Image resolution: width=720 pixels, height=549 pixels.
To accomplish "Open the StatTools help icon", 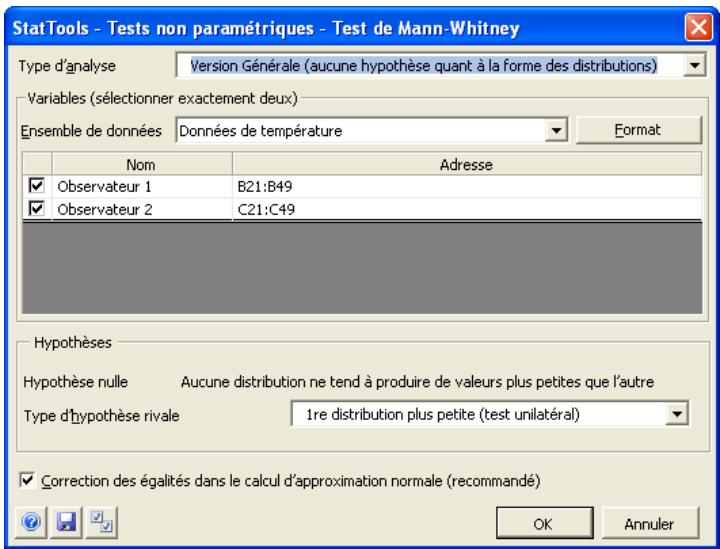I will pos(31,522).
